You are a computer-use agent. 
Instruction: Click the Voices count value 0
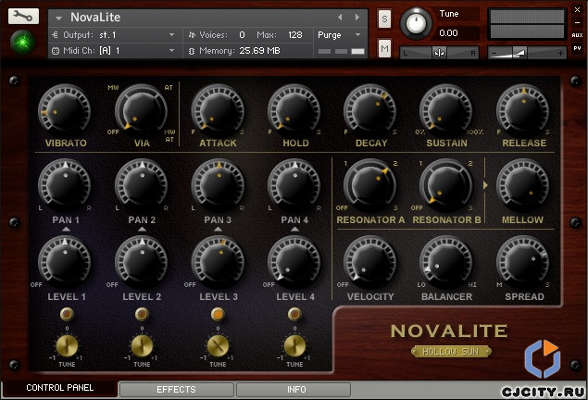tap(242, 35)
